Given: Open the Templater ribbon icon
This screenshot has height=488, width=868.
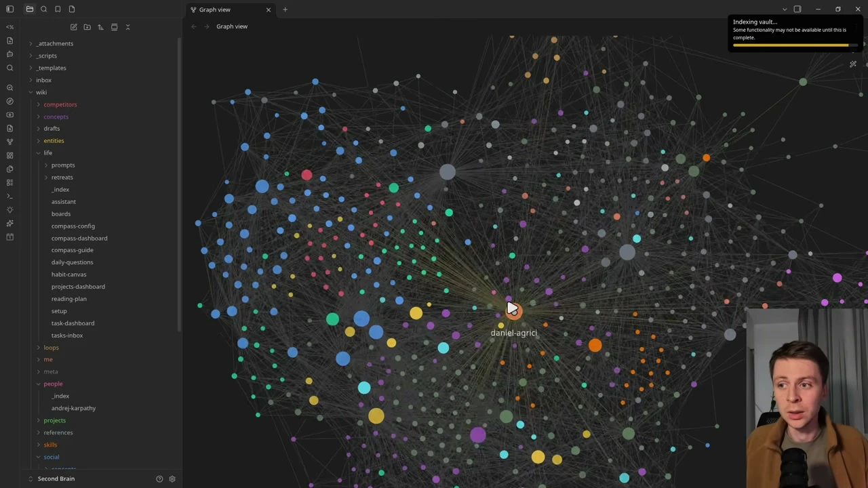Looking at the screenshot, I should click(x=9, y=27).
